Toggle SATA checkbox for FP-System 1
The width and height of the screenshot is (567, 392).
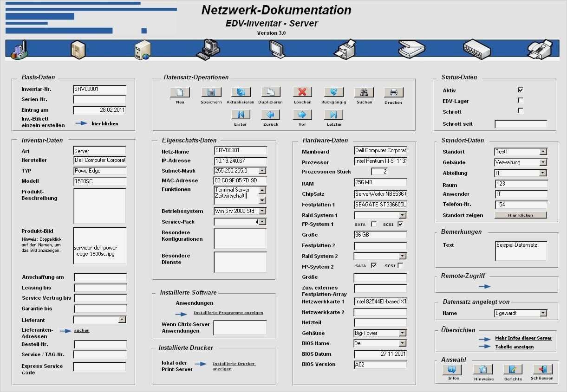pyautogui.click(x=374, y=224)
